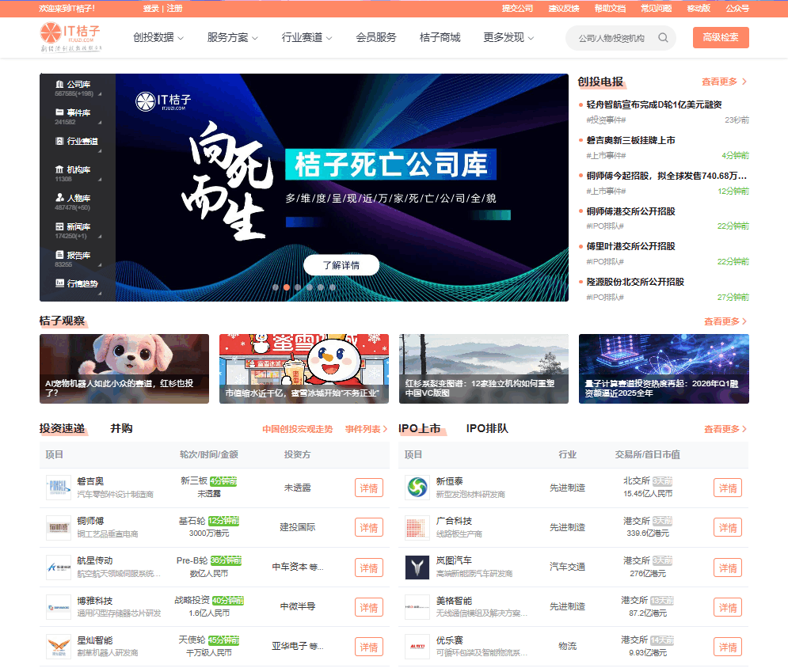788x672 pixels.
Task: Open the 公司库 company database icon
Action: coord(59,83)
